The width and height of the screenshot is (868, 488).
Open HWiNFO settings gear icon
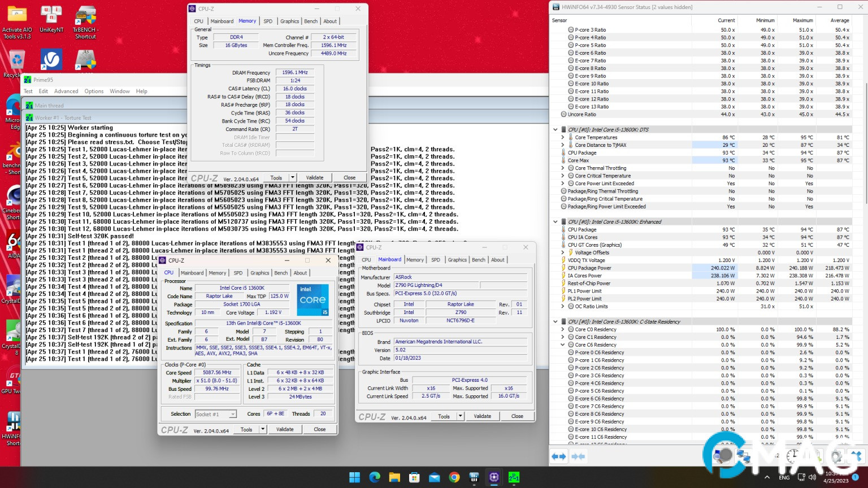(x=836, y=456)
